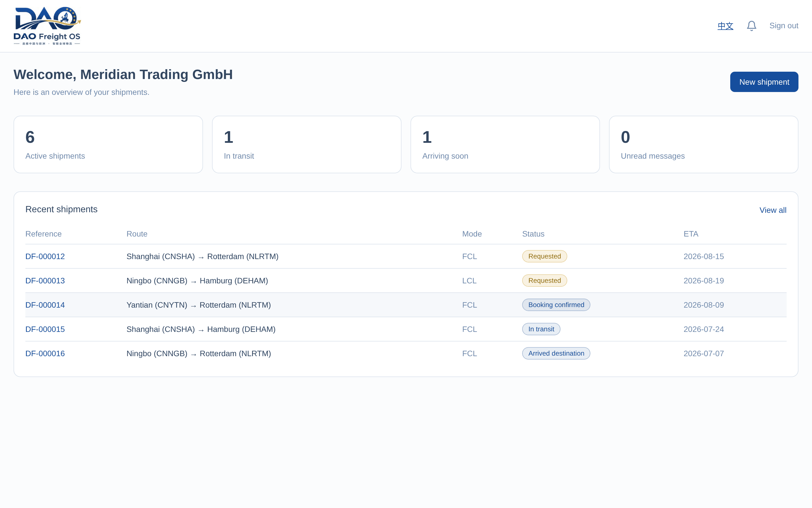Click the Booking confirmed status badge

(556, 305)
